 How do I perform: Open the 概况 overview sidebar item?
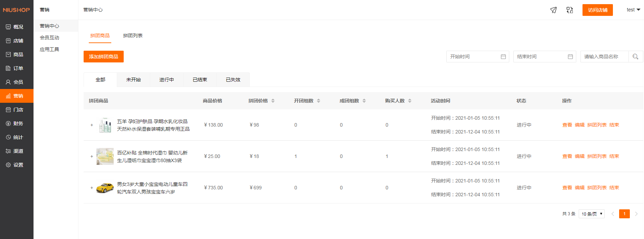(17, 27)
